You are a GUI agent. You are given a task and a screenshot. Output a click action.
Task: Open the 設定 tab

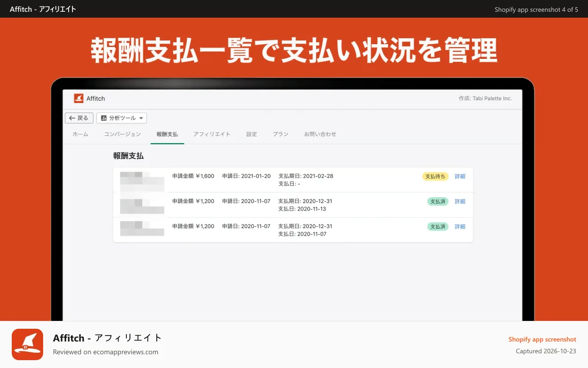pos(251,134)
